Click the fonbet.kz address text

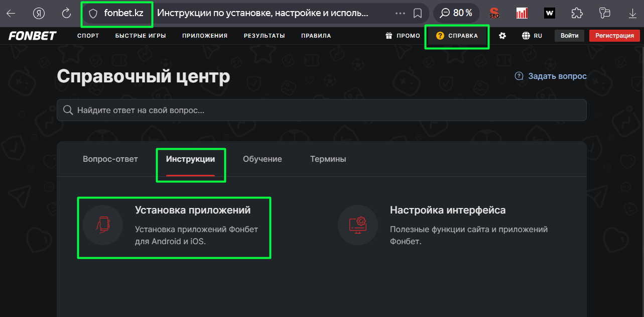click(x=124, y=14)
